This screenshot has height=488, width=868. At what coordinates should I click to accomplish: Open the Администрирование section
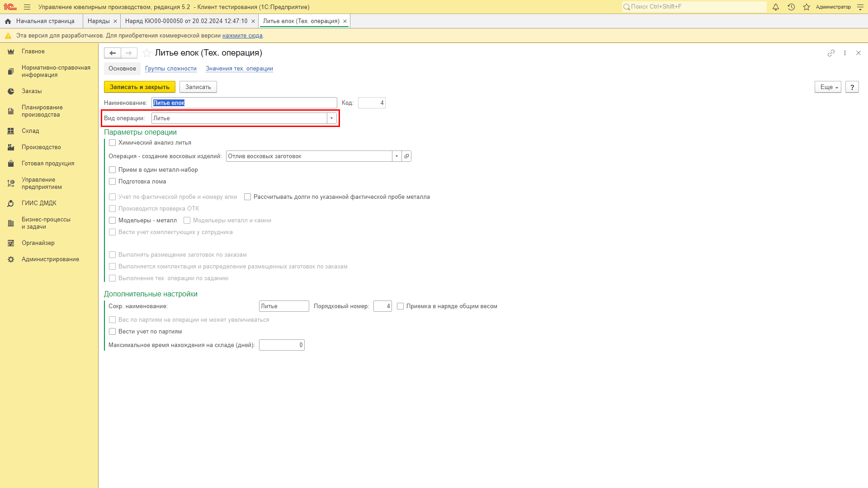click(49, 259)
